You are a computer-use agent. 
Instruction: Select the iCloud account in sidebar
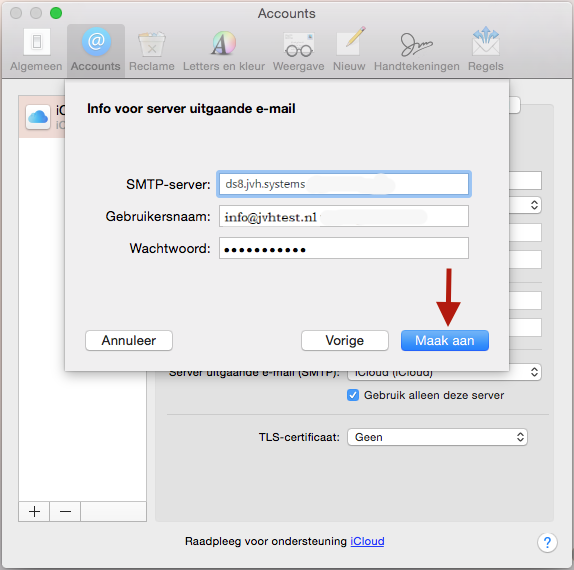42,117
